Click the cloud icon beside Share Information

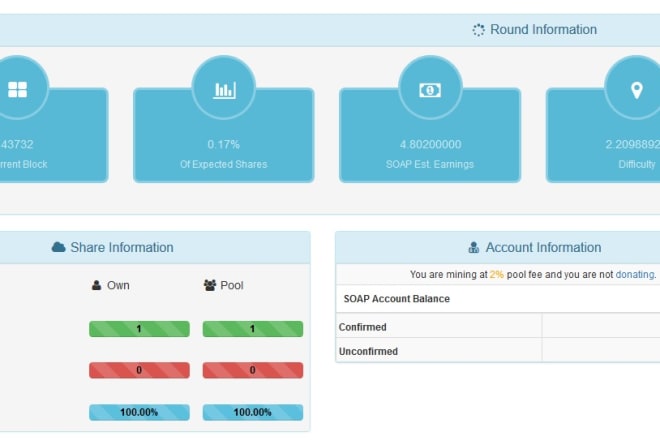(x=59, y=247)
